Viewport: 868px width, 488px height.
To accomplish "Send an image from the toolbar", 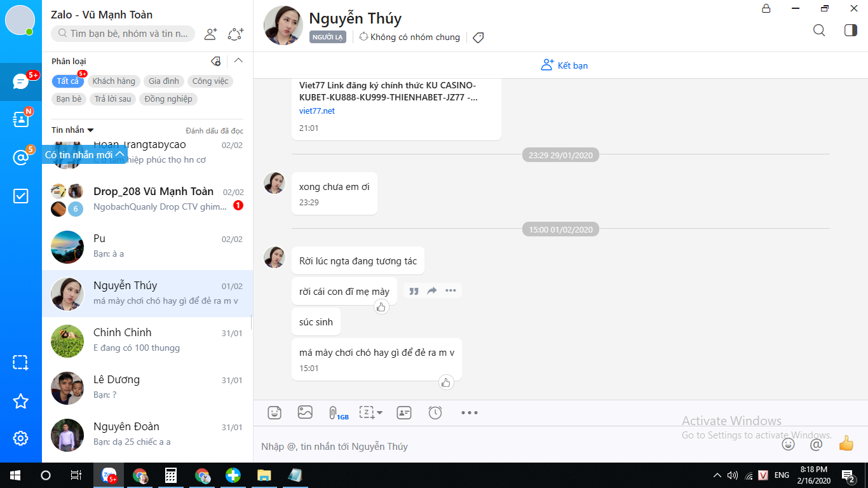I will point(305,412).
